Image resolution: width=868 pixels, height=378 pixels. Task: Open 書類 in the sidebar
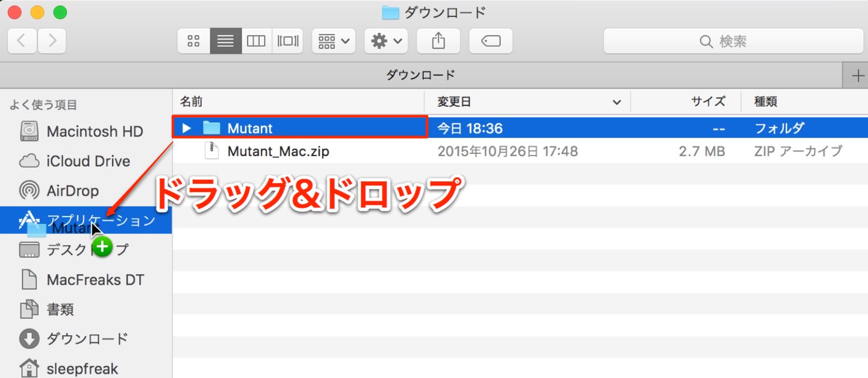pos(86,309)
